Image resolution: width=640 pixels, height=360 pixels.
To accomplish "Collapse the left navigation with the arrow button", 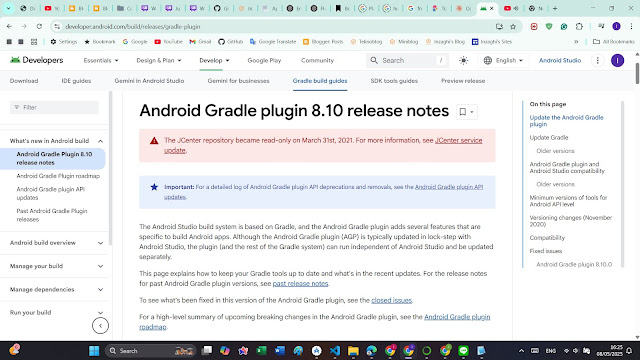I will (100, 326).
